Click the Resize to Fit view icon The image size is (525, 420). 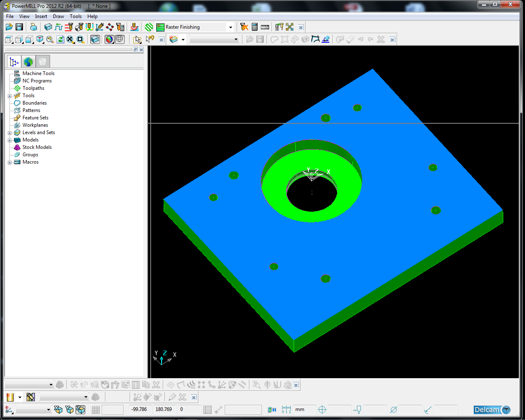pyautogui.click(x=70, y=39)
